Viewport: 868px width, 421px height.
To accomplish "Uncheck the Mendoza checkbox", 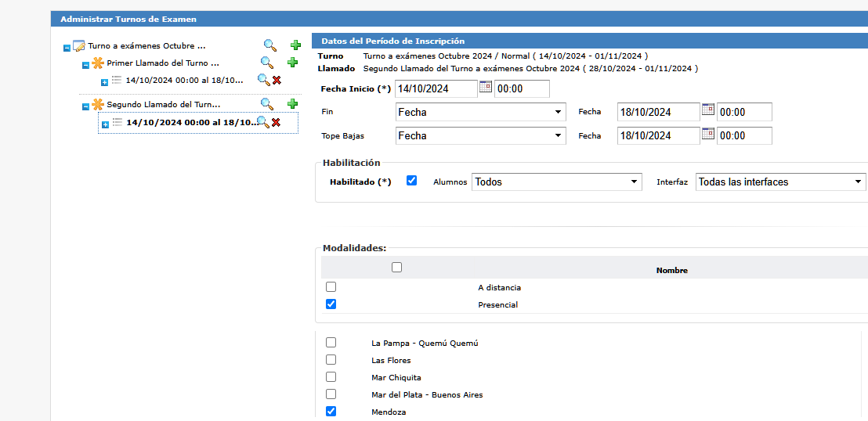I will pos(331,411).
